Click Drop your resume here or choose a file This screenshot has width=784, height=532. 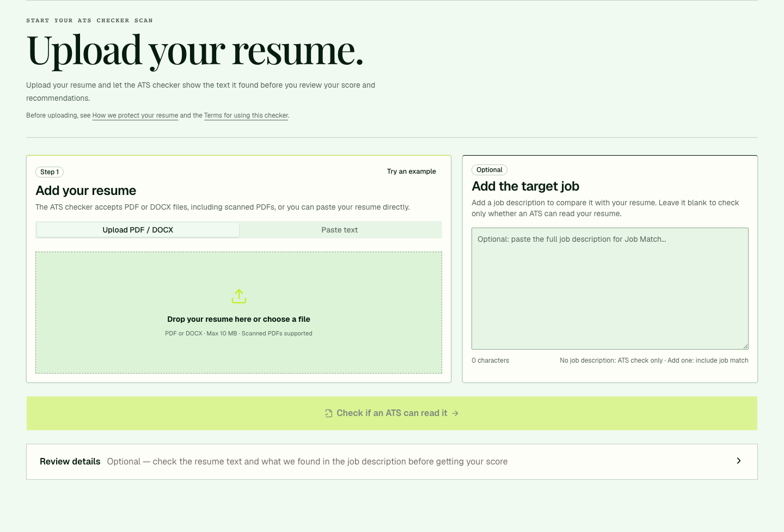(x=238, y=319)
